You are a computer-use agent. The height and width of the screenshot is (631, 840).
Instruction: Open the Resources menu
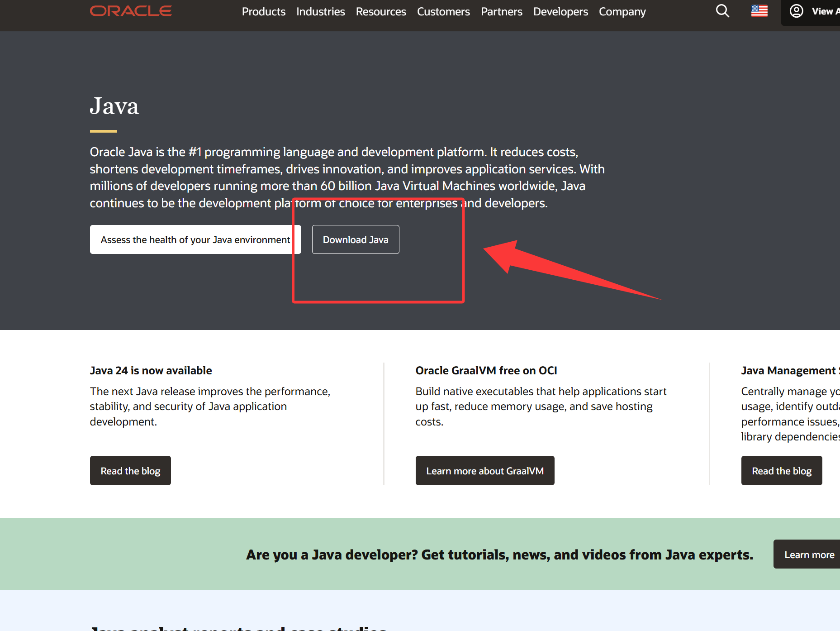pos(381,11)
